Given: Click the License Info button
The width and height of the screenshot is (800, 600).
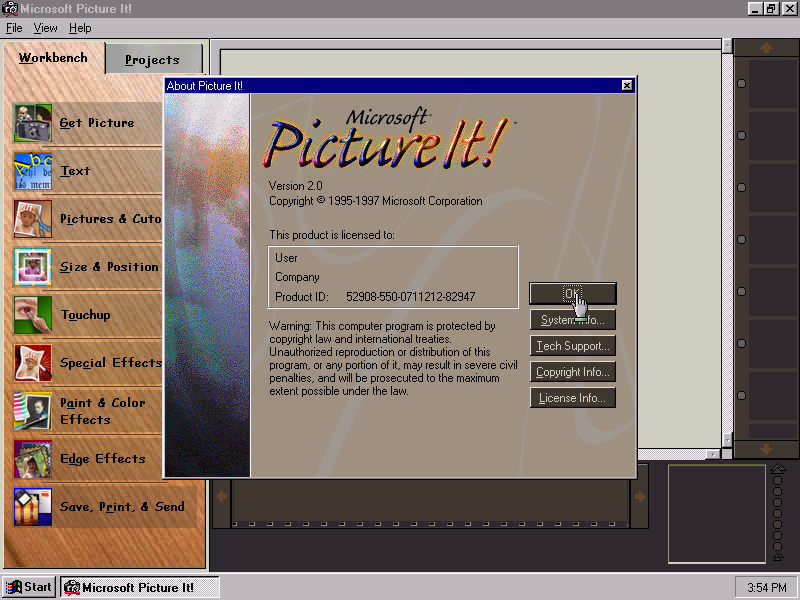Looking at the screenshot, I should click(x=572, y=398).
